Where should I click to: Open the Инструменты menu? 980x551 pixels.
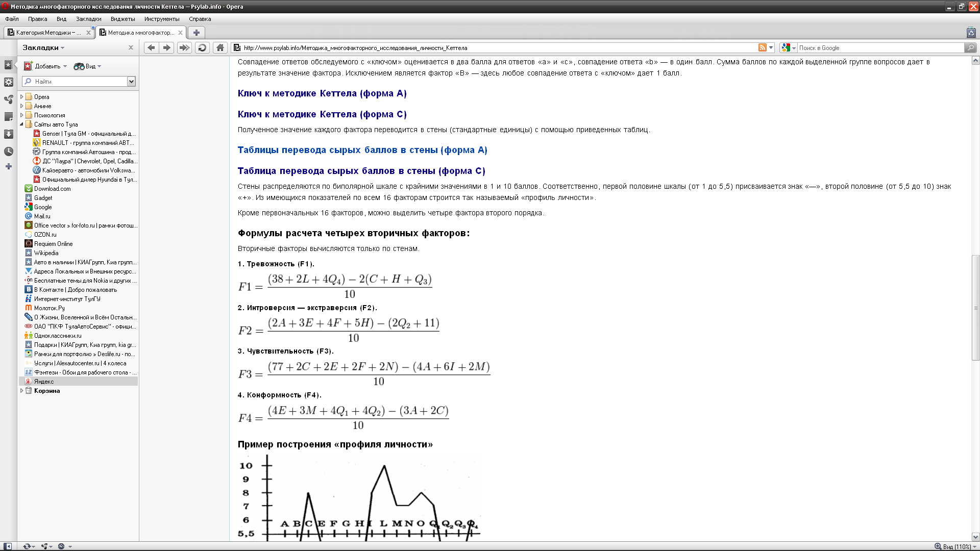pos(162,19)
